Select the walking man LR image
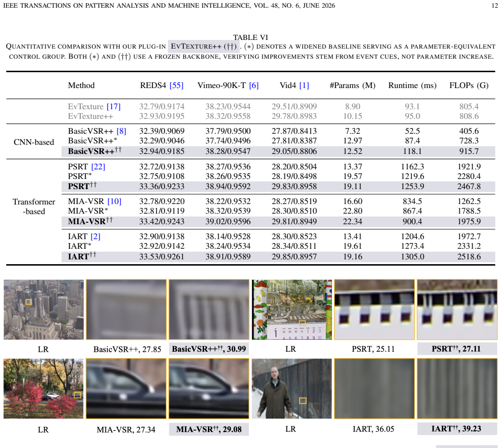The height and width of the screenshot is (448, 501). click(292, 388)
